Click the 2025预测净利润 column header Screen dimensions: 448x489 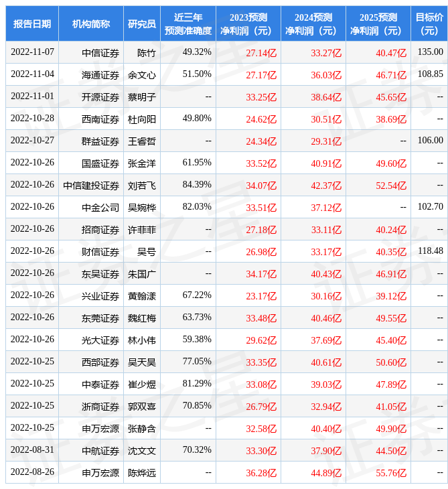tap(378, 23)
